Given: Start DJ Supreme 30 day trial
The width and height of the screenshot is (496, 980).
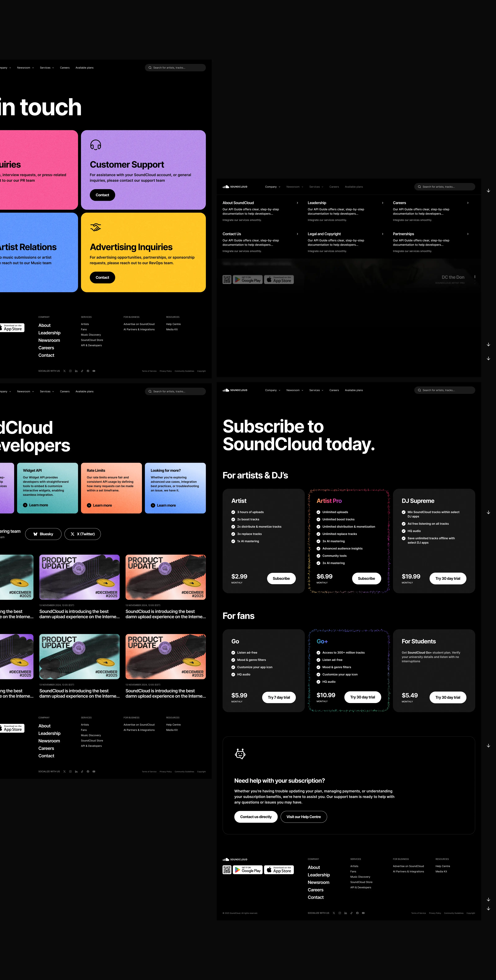Looking at the screenshot, I should (448, 578).
